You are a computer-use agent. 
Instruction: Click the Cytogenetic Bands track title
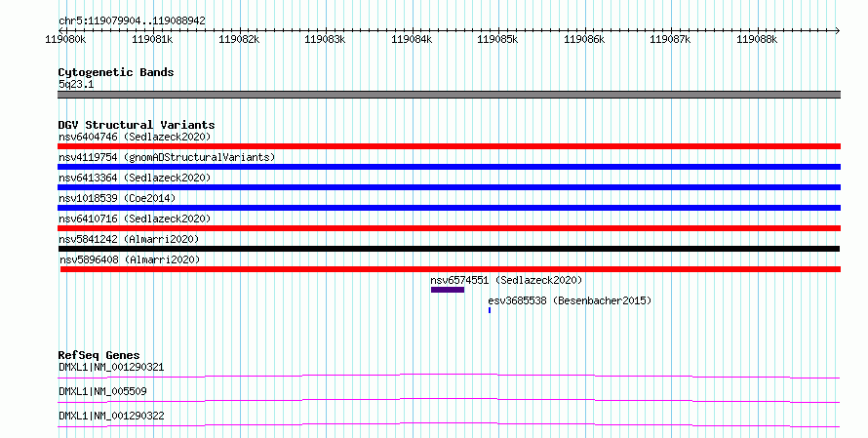tap(116, 72)
